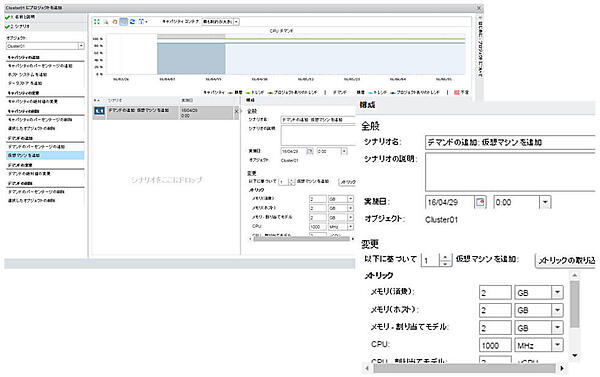This screenshot has width=600, height=377.
Task: Select 選択したオブジェクトの削除 under キャパシティの削除
Action: tap(32, 128)
